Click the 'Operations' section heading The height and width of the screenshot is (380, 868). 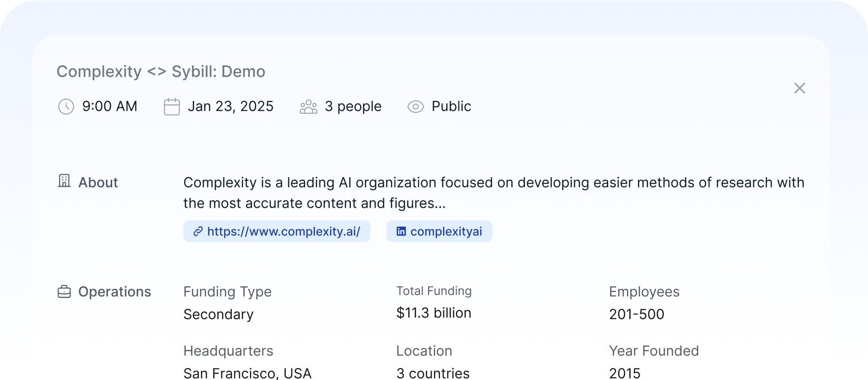coord(115,292)
